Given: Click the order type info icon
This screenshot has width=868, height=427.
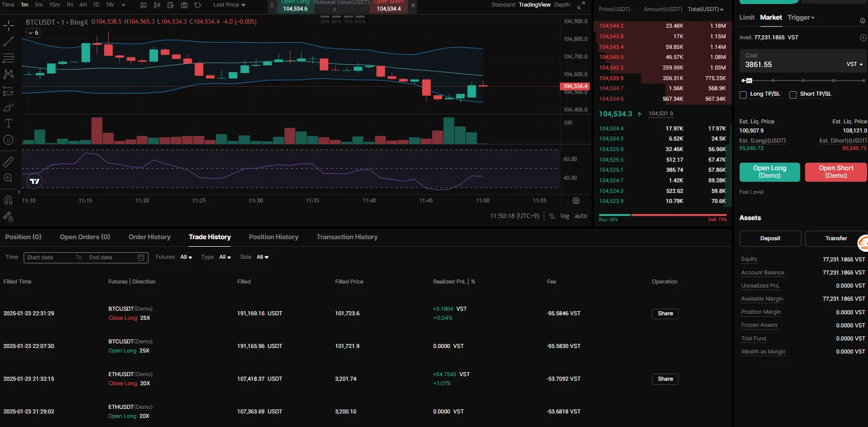Looking at the screenshot, I should pyautogui.click(x=862, y=21).
